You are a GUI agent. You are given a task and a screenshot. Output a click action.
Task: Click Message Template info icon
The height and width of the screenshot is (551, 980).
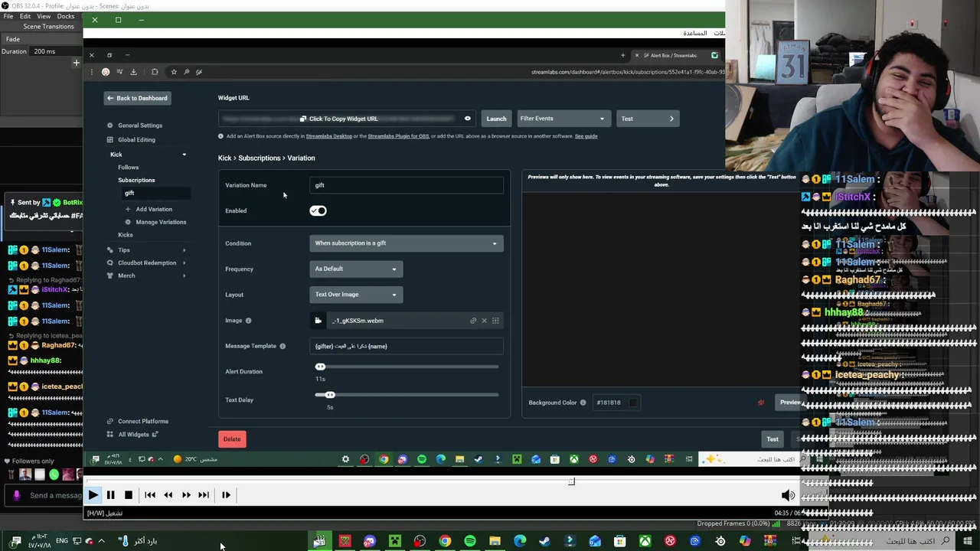coord(283,347)
